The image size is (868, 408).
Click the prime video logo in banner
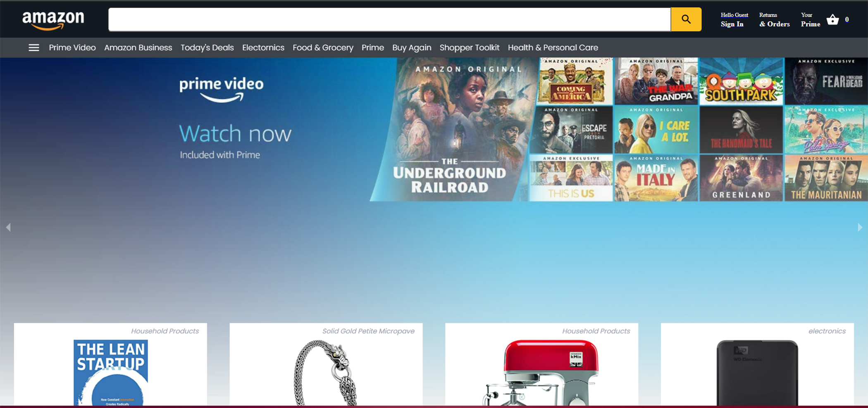(x=221, y=89)
